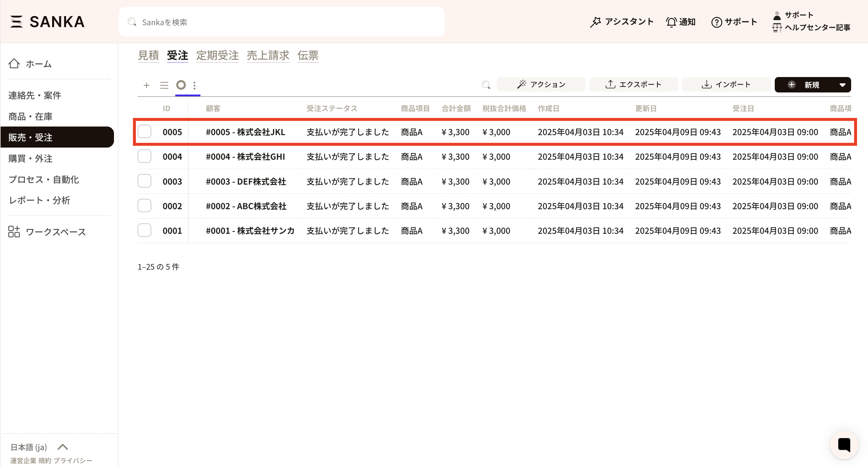Open the アクション actions menu
Viewport: 868px width, 467px height.
(541, 84)
